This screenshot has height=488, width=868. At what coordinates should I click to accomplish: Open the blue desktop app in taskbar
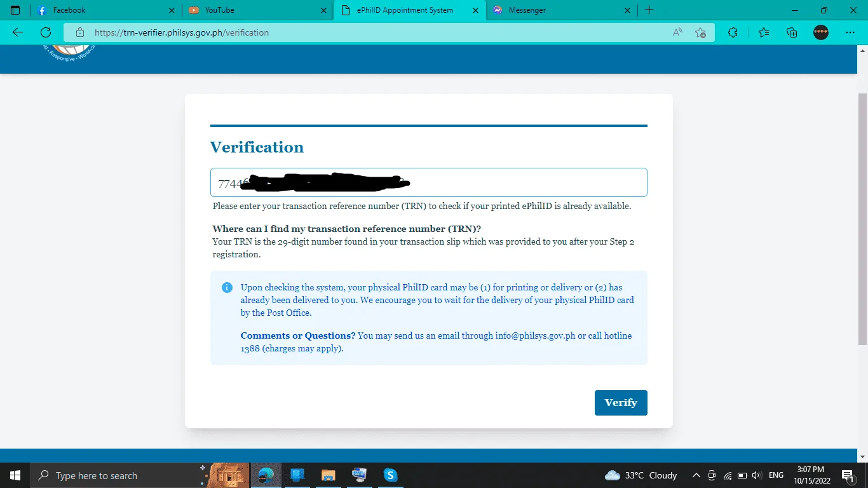click(297, 475)
